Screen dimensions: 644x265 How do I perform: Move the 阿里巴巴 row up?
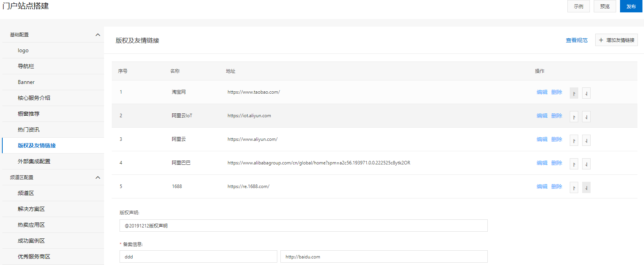click(x=574, y=164)
